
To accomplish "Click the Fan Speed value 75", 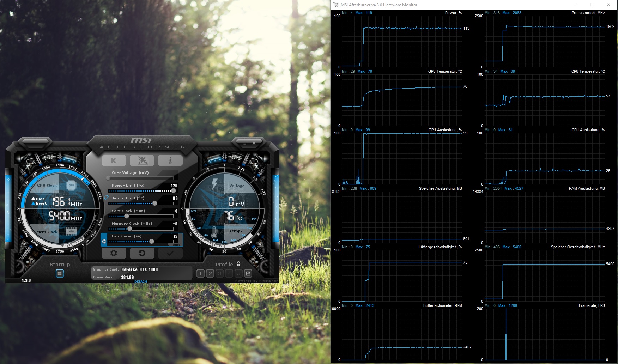I will 175,236.
